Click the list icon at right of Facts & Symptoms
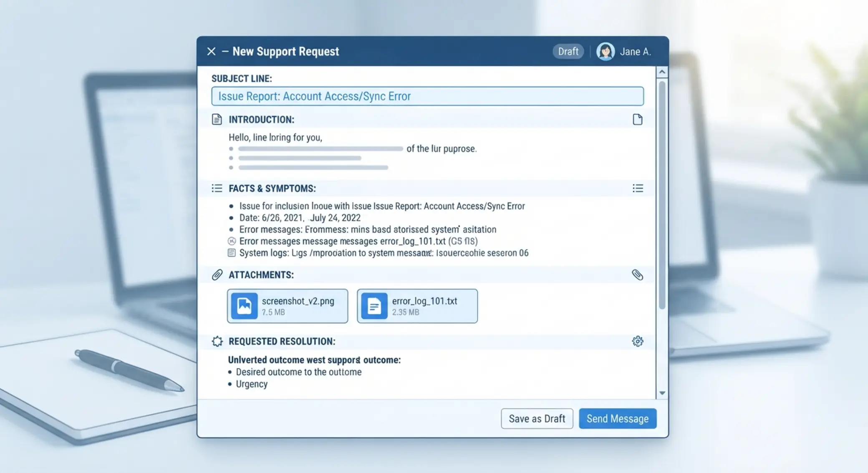The image size is (868, 473). pos(637,188)
